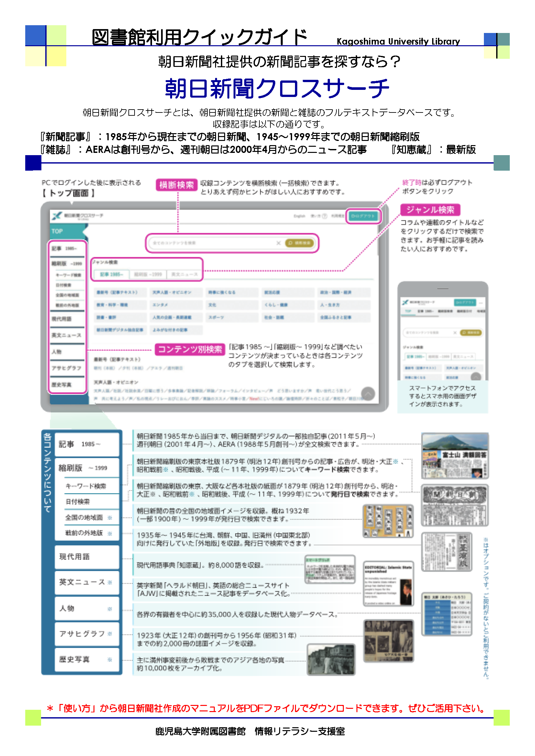Image resolution: width=535 pixels, height=756 pixels.
Task: Select the TOP tab in tablet sidebar
Action: point(68,231)
